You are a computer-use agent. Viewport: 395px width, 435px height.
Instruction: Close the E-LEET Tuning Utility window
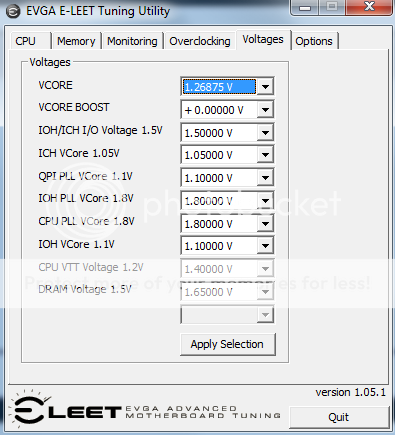coord(369,7)
